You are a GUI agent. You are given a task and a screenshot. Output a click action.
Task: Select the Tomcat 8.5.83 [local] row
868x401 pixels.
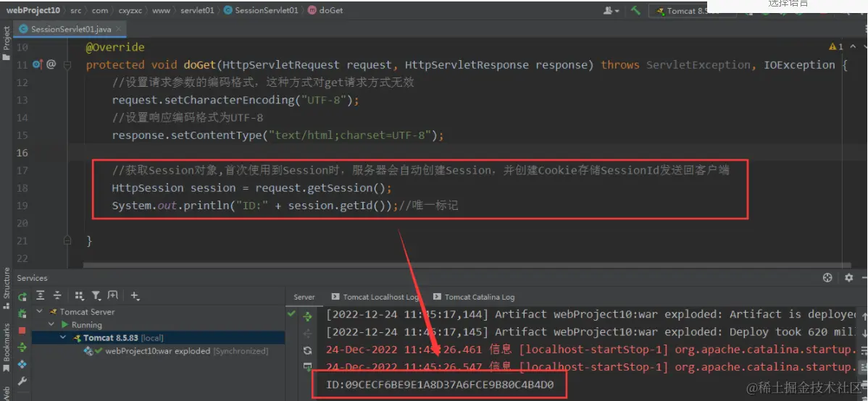coord(159,337)
